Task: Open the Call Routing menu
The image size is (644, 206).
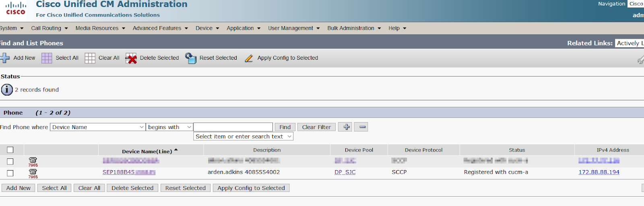Action: click(50, 28)
